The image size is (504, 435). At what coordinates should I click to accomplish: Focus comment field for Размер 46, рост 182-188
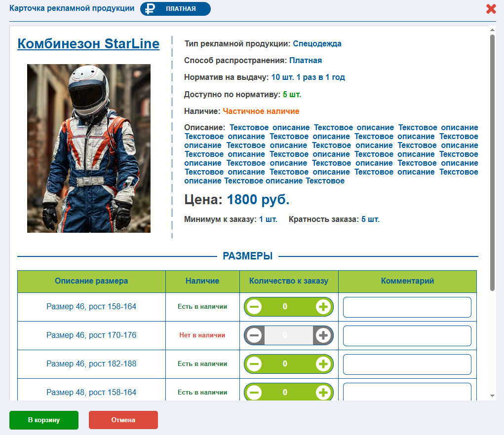click(407, 364)
